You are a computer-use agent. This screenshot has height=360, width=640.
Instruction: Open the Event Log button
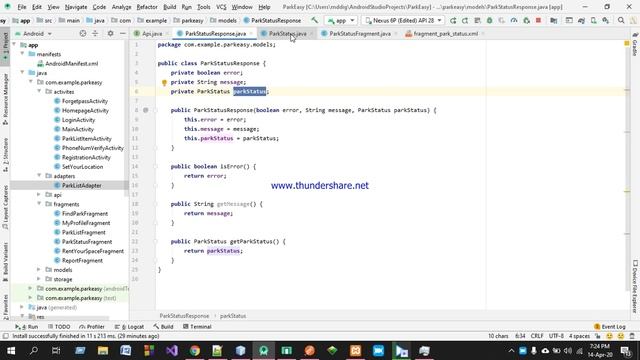pyautogui.click(x=610, y=327)
